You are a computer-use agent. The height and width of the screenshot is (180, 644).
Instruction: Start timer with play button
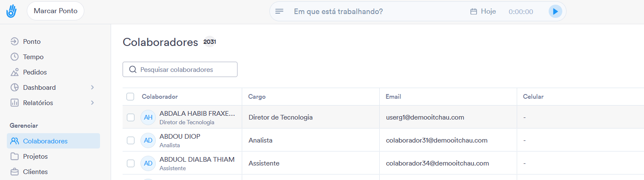coord(555,11)
